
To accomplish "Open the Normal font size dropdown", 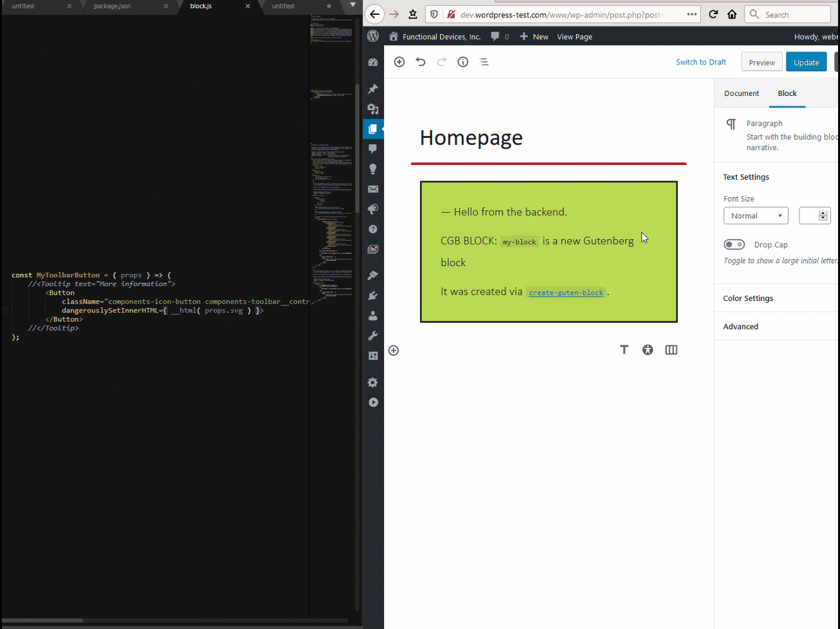I will 756,215.
